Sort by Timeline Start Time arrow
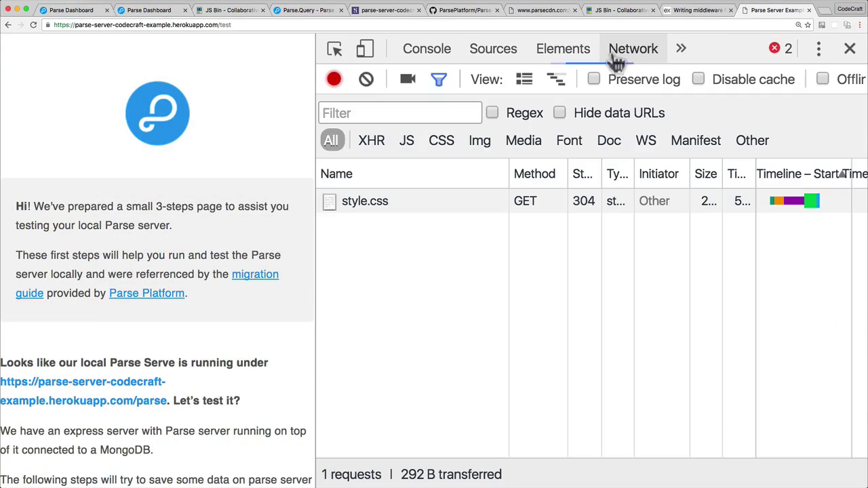The width and height of the screenshot is (868, 488). click(x=842, y=174)
